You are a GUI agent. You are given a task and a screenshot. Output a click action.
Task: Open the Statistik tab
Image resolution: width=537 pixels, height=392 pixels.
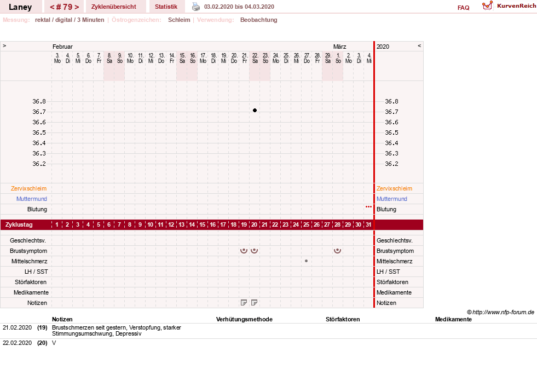(x=166, y=7)
